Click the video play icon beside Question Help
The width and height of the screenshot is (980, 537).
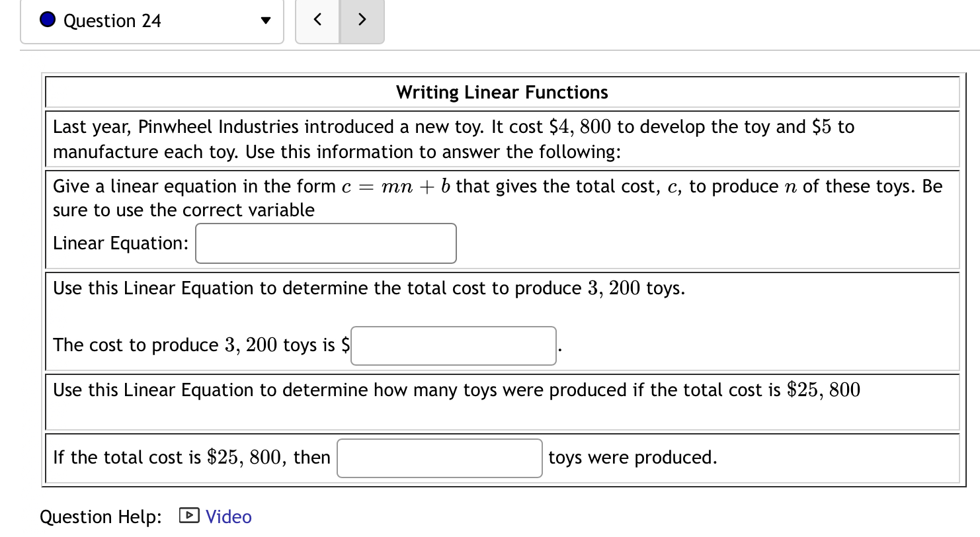click(x=189, y=516)
